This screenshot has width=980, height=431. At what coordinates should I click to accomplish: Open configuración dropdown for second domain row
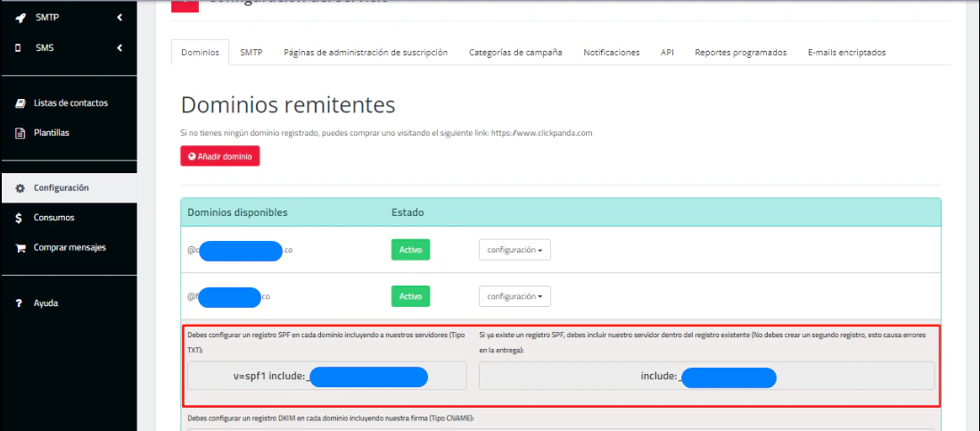coord(515,296)
